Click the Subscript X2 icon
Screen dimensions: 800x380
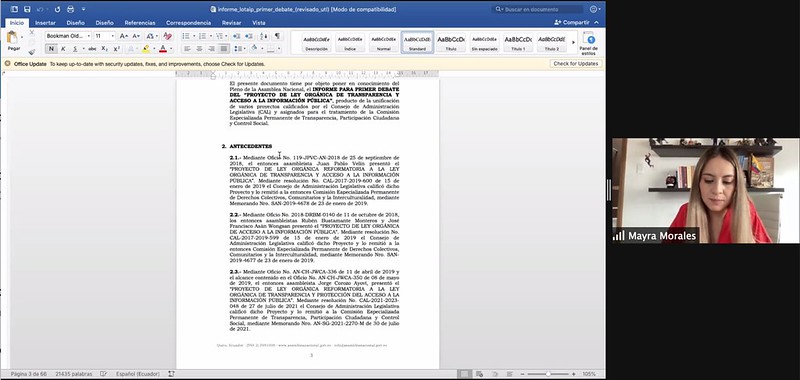tap(104, 48)
